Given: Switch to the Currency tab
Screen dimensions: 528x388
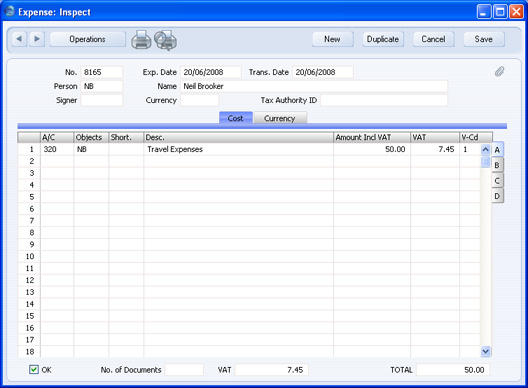Looking at the screenshot, I should coord(280,118).
